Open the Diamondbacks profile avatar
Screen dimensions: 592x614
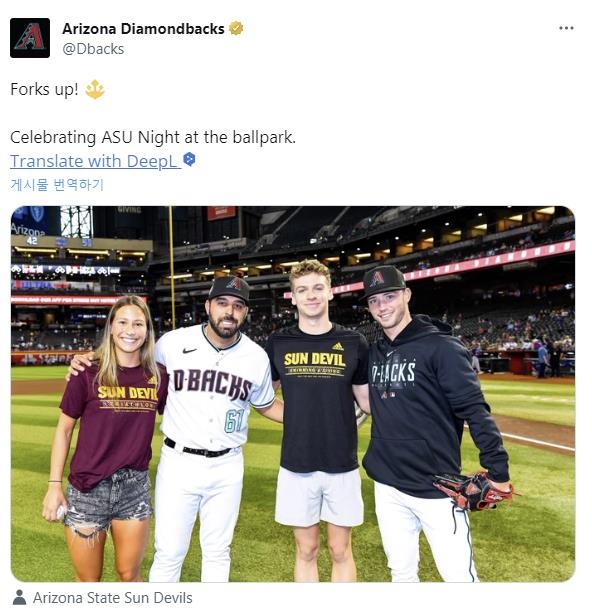30,38
